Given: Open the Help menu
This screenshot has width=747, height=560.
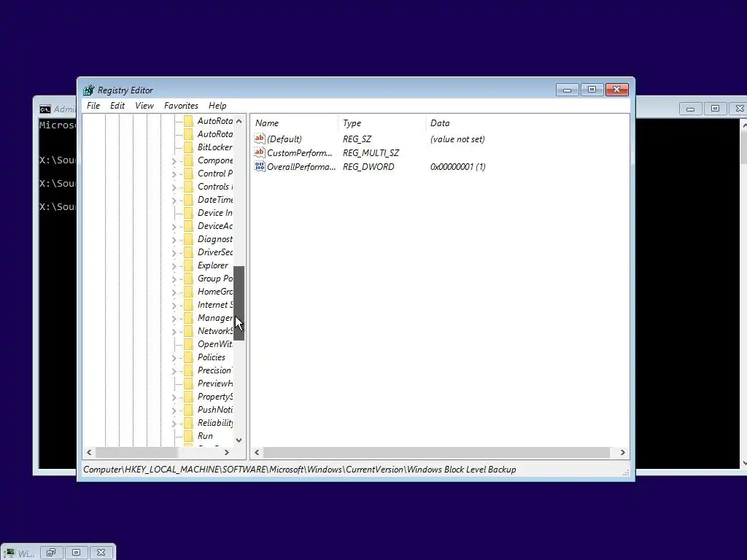Looking at the screenshot, I should 217,106.
